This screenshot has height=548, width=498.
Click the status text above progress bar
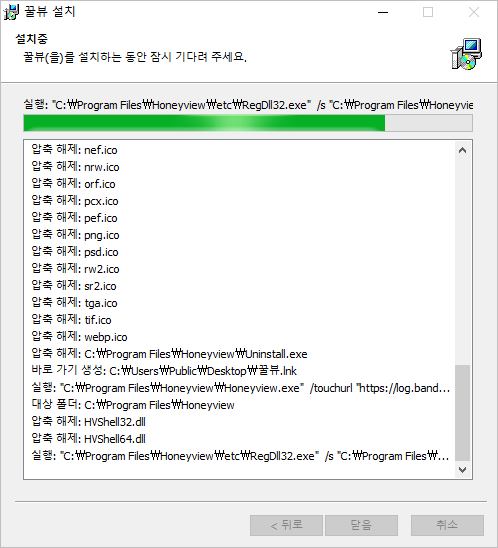pyautogui.click(x=248, y=105)
